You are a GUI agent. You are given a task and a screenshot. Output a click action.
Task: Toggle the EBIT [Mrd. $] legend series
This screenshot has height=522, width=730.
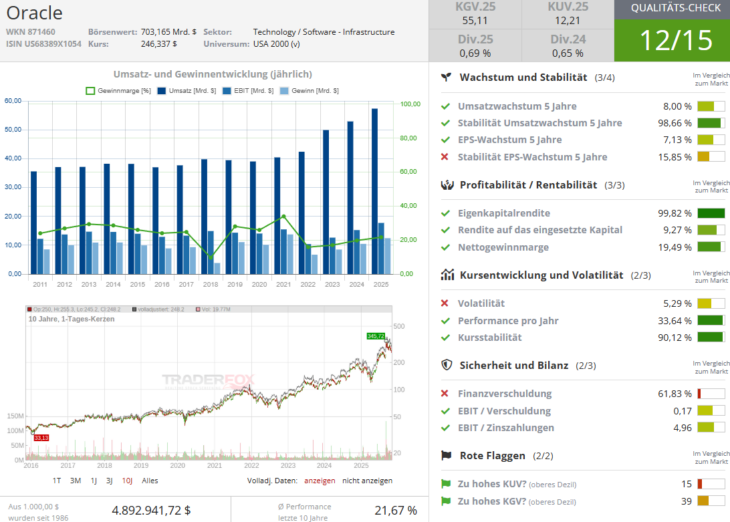[244, 90]
